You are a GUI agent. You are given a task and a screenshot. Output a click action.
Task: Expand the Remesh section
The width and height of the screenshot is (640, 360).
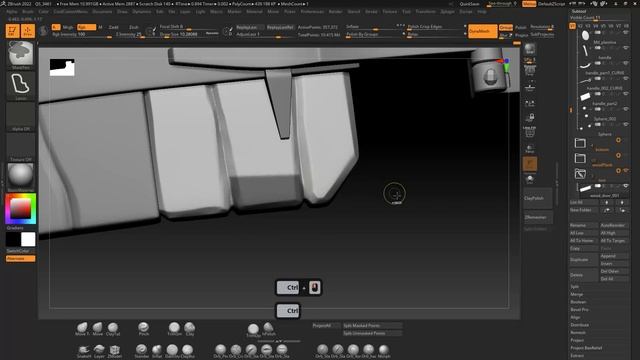click(578, 333)
